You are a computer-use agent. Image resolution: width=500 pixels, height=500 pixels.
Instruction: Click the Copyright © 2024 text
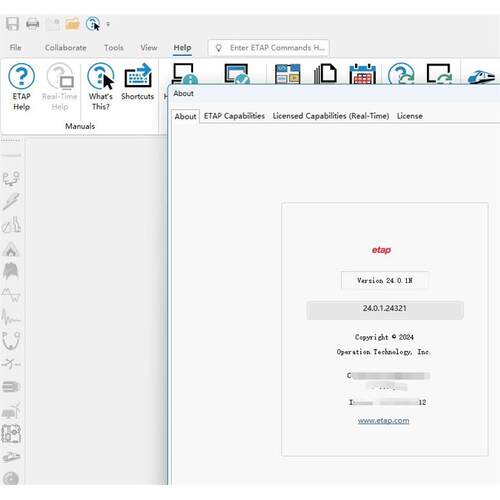(384, 337)
